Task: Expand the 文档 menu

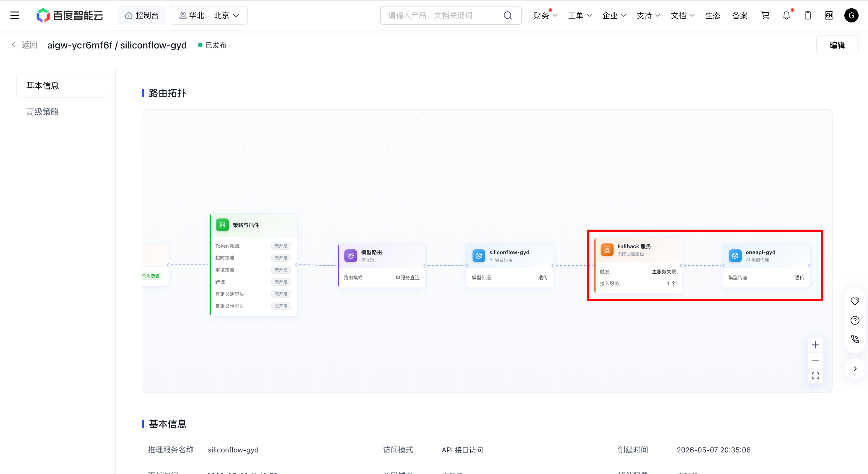Action: click(683, 16)
